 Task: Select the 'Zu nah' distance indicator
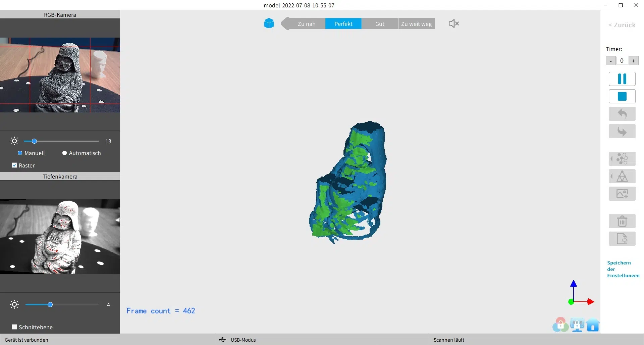(x=307, y=24)
